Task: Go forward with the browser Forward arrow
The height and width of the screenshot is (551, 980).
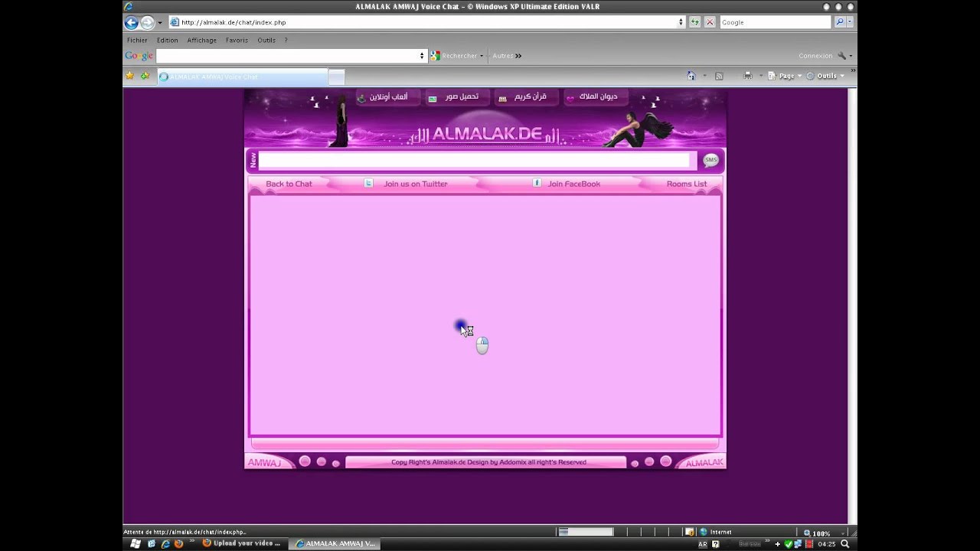Action: pyautogui.click(x=147, y=22)
